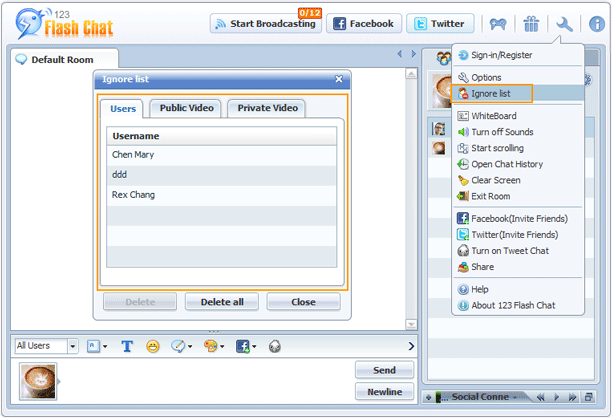
Task: Click Close button in Ignore list dialog
Action: click(x=303, y=302)
